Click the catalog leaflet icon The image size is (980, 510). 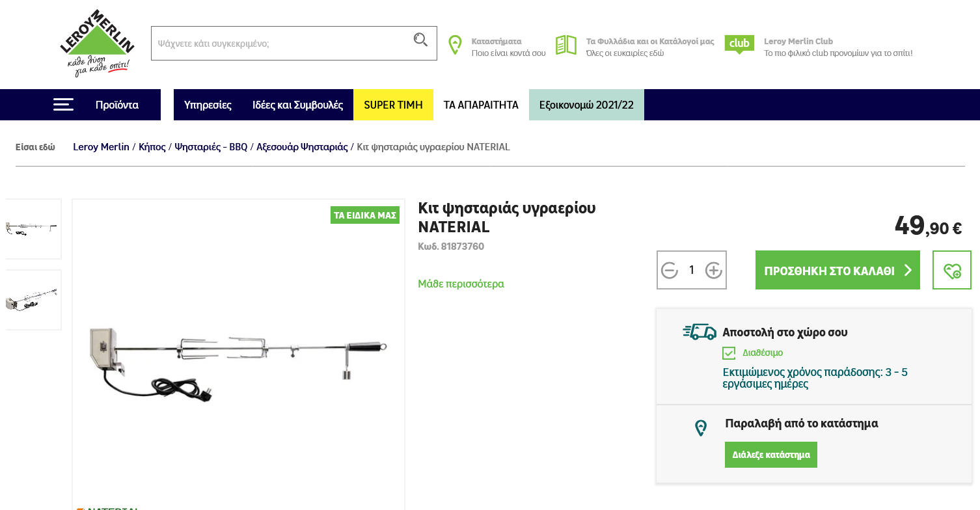tap(566, 45)
